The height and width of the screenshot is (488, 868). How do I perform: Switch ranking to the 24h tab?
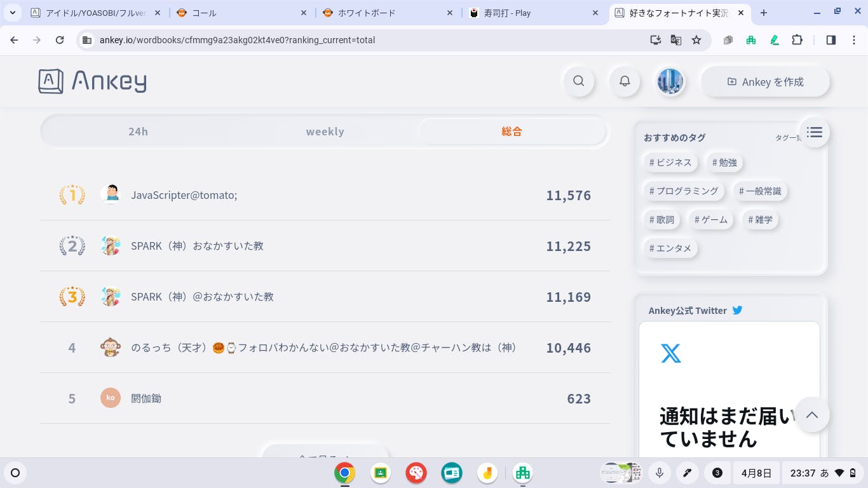point(138,132)
